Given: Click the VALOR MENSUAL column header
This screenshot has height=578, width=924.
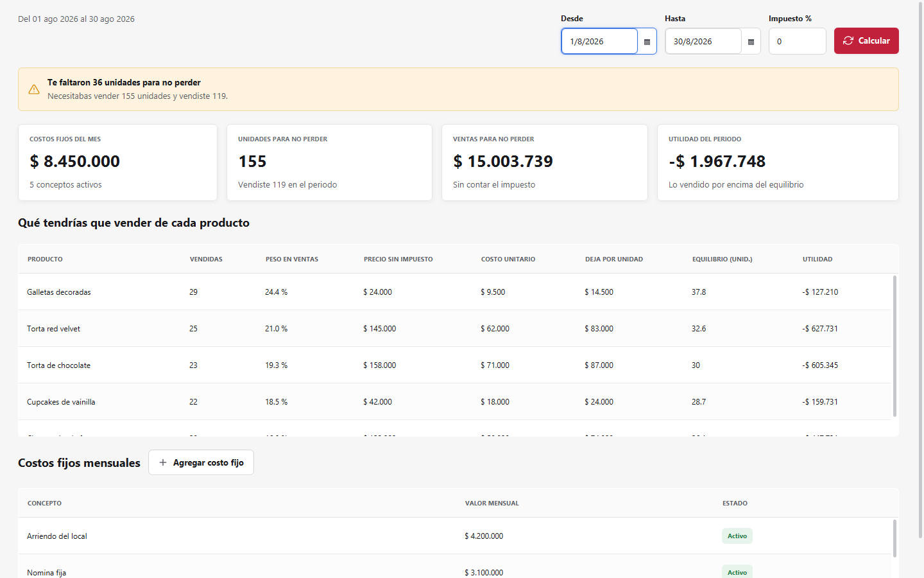Looking at the screenshot, I should tap(492, 504).
